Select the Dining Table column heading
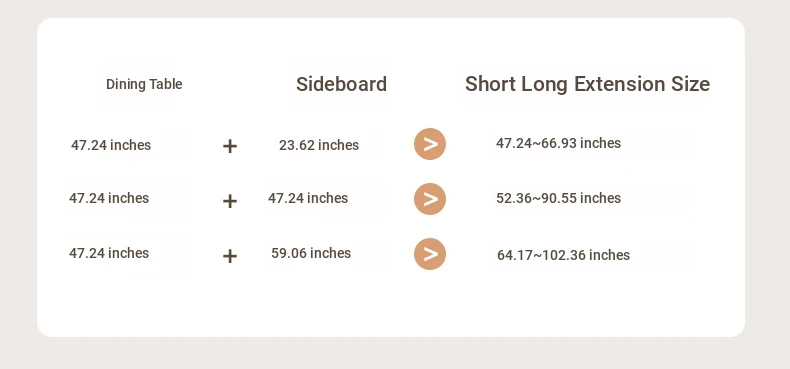The image size is (790, 369). tap(144, 84)
